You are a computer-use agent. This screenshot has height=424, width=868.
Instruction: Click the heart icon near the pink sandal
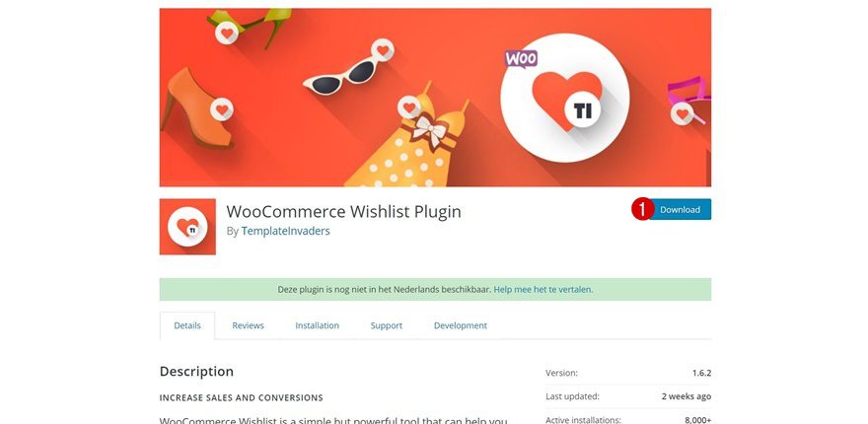682,114
